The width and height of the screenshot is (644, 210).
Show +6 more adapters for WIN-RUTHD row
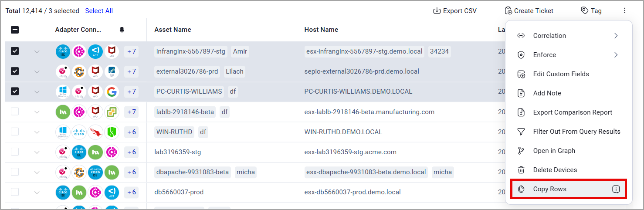[x=132, y=132]
